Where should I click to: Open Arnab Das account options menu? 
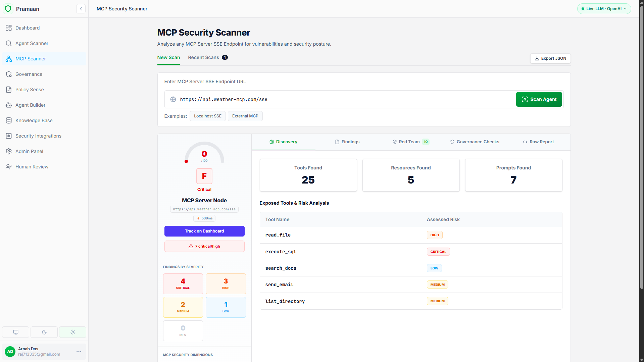click(79, 352)
